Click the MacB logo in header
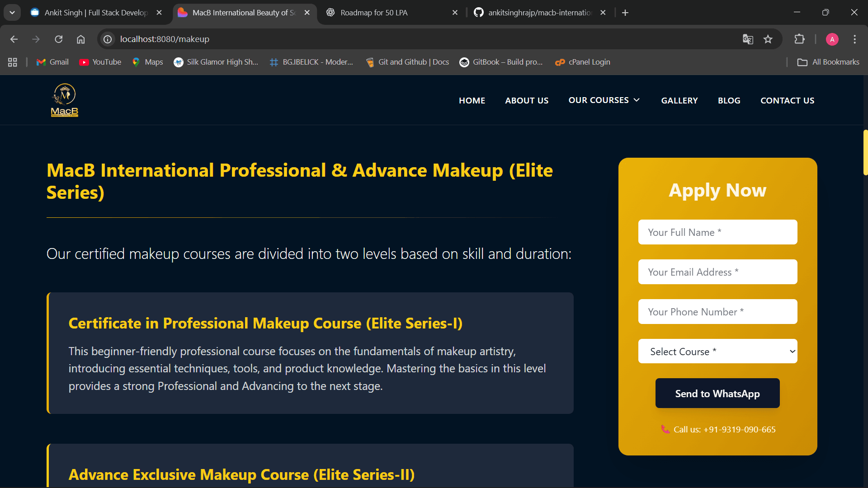This screenshot has width=868, height=488. click(65, 100)
